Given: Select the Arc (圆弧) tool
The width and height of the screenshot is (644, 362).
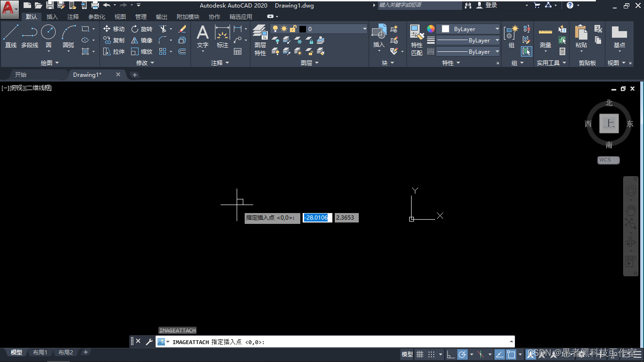Looking at the screenshot, I should click(x=68, y=36).
